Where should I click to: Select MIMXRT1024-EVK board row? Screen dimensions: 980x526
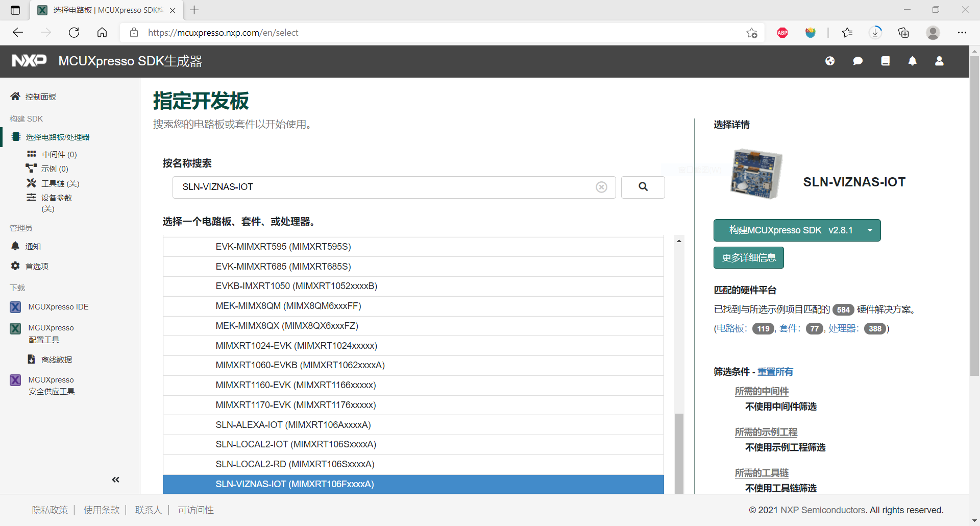tap(413, 346)
